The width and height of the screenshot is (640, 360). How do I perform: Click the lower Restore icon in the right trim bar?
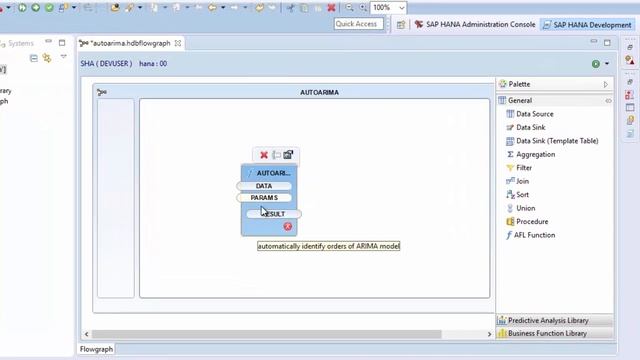tap(630, 82)
